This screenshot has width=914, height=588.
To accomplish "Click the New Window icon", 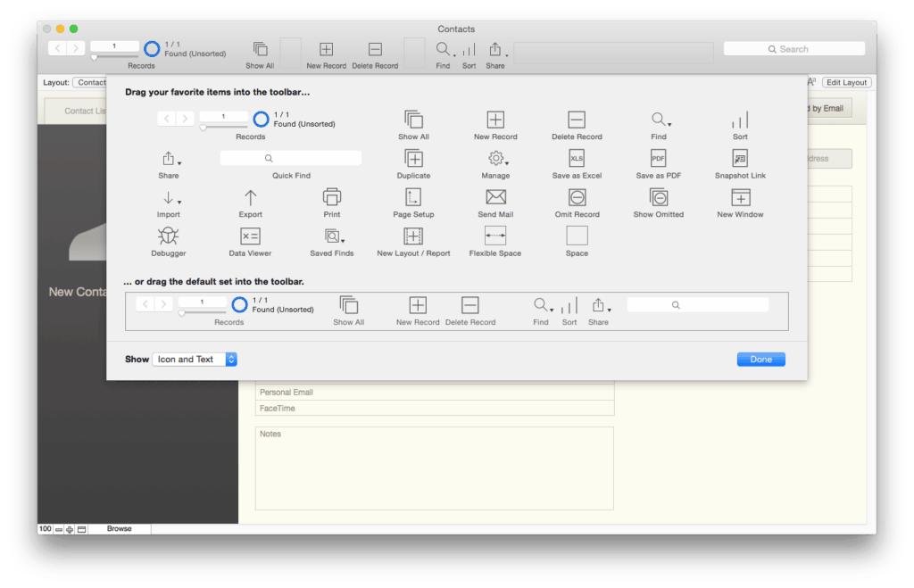I will click(740, 197).
